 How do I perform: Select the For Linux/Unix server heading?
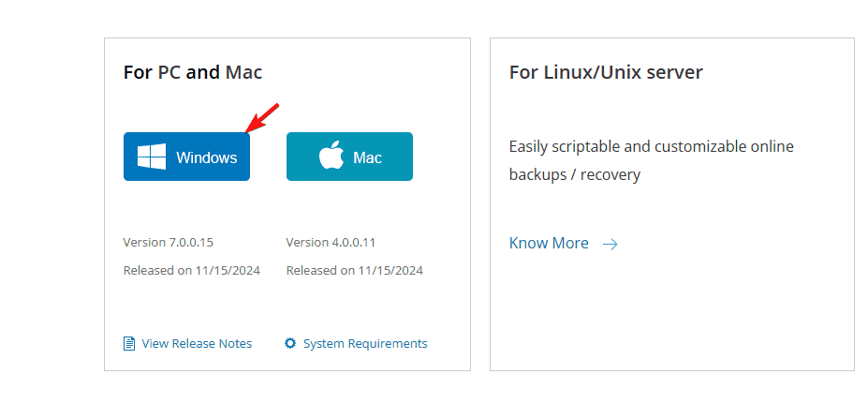pos(606,72)
